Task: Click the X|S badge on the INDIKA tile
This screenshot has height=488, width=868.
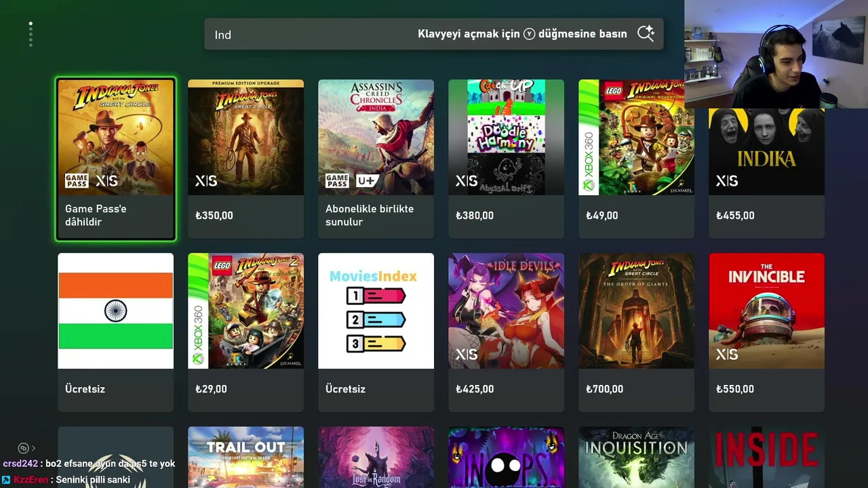Action: click(x=727, y=181)
